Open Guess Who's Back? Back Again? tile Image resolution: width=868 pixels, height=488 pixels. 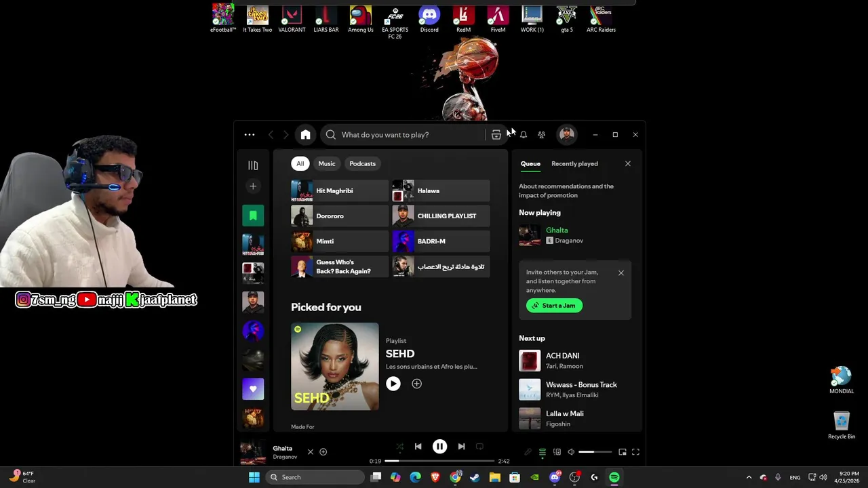coord(340,266)
